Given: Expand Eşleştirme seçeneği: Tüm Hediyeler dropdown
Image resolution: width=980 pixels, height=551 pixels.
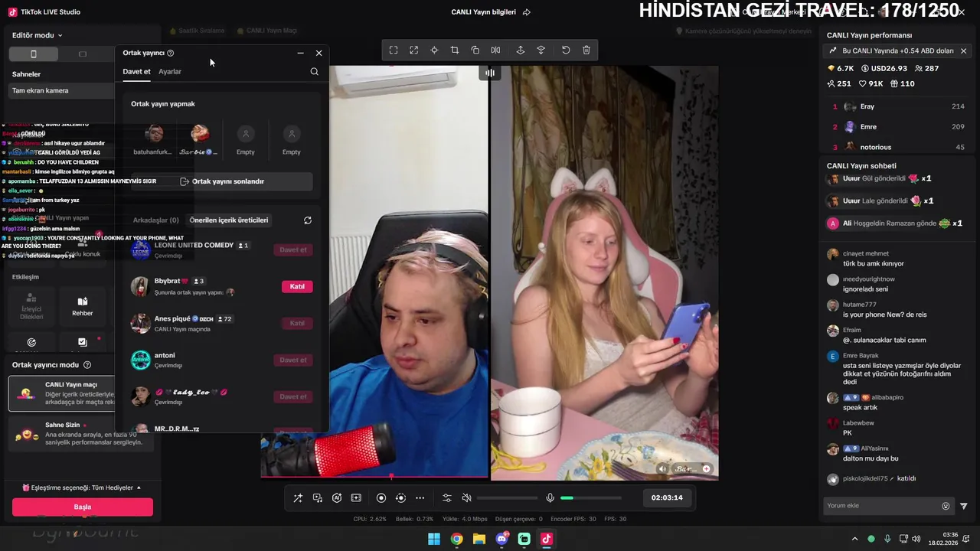Looking at the screenshot, I should 82,487.
